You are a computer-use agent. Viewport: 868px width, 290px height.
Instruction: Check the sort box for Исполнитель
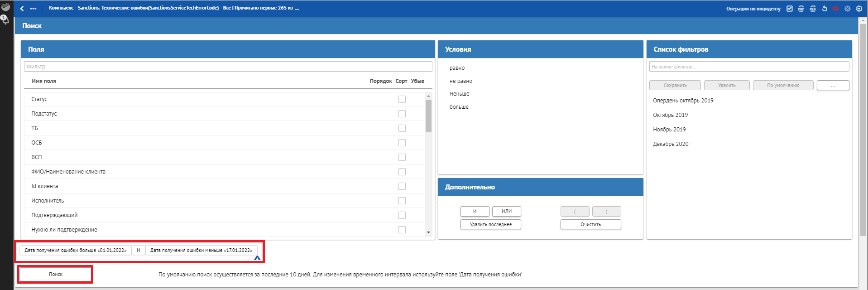coord(402,201)
